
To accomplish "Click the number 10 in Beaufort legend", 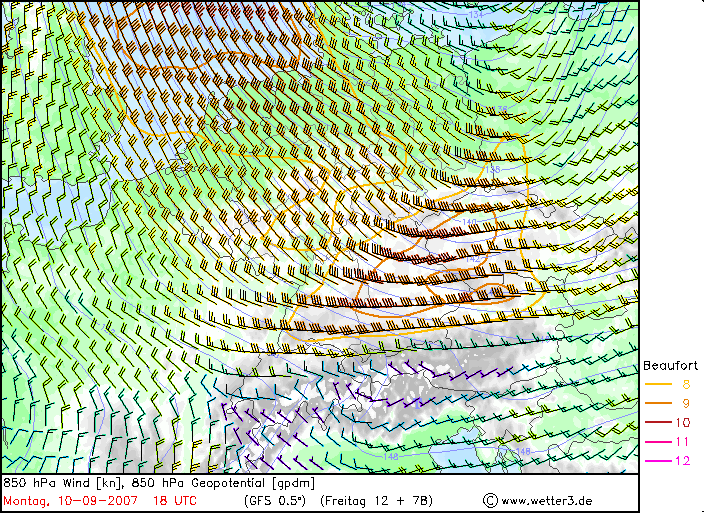I will [x=682, y=422].
